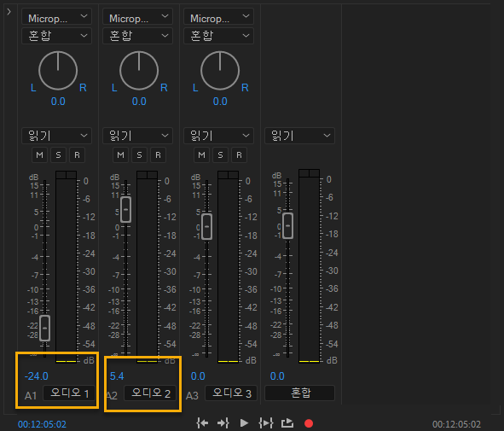Click the A3 pan knob
The image size is (504, 431).
(220, 71)
